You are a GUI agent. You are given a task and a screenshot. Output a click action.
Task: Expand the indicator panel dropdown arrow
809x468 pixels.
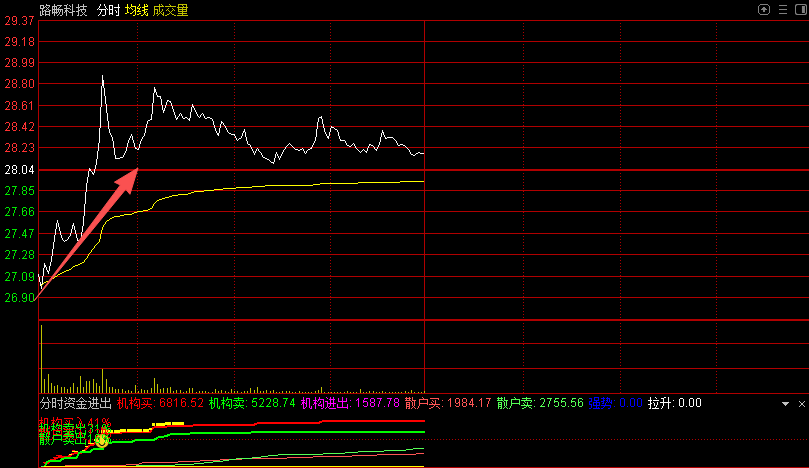point(785,404)
